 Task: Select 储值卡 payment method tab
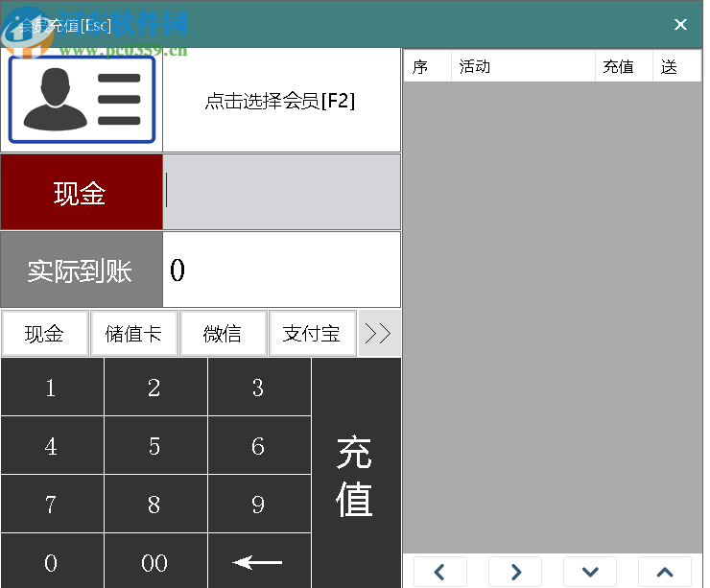(133, 334)
